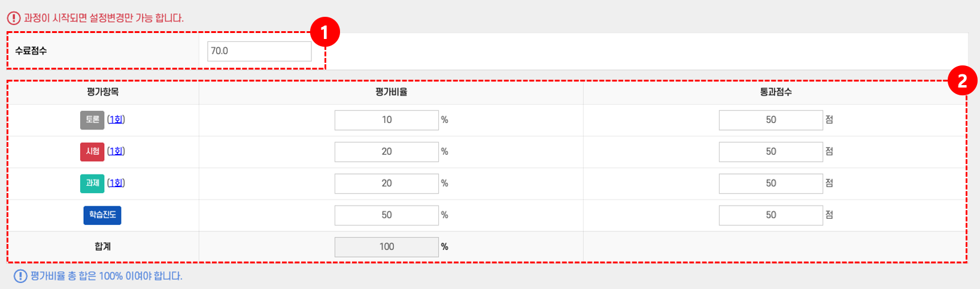Open the 1회 link next to 시험
Screen dimensions: 980x289
[116, 152]
